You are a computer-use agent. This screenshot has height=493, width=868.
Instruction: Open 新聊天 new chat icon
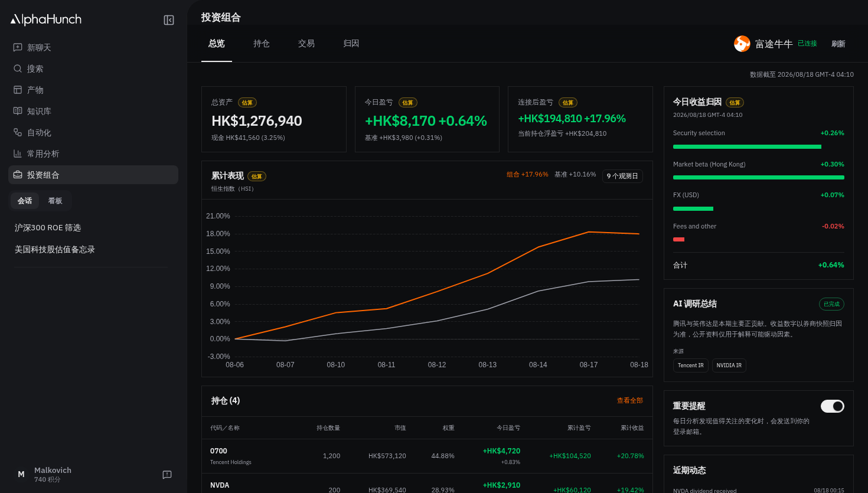18,47
